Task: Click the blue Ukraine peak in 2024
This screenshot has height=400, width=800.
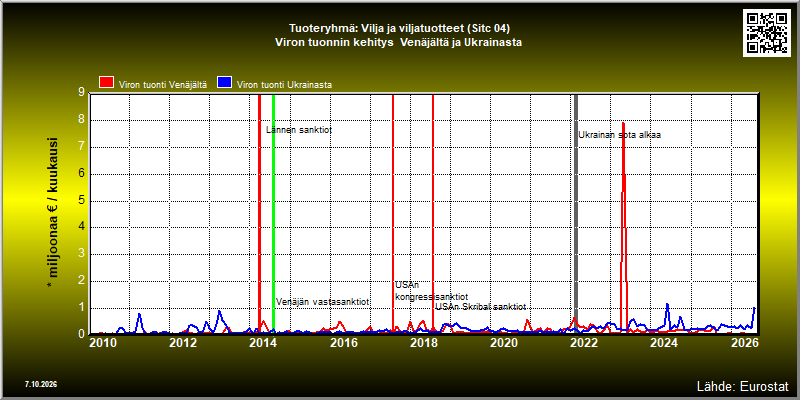Action: click(x=667, y=305)
